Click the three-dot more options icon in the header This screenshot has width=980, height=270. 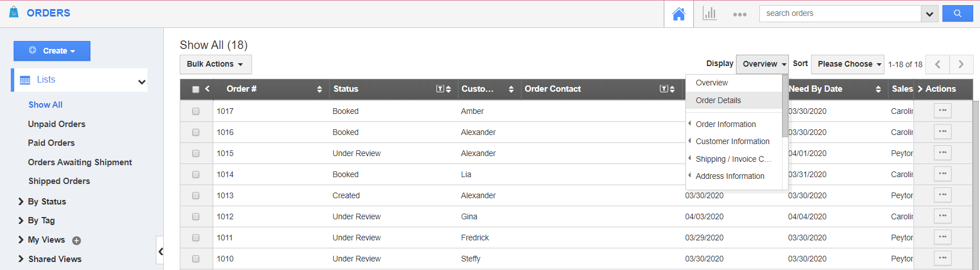(x=739, y=14)
